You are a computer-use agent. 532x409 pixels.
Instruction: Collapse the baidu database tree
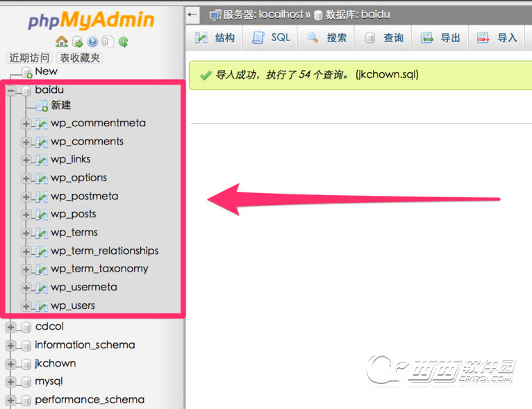(11, 90)
